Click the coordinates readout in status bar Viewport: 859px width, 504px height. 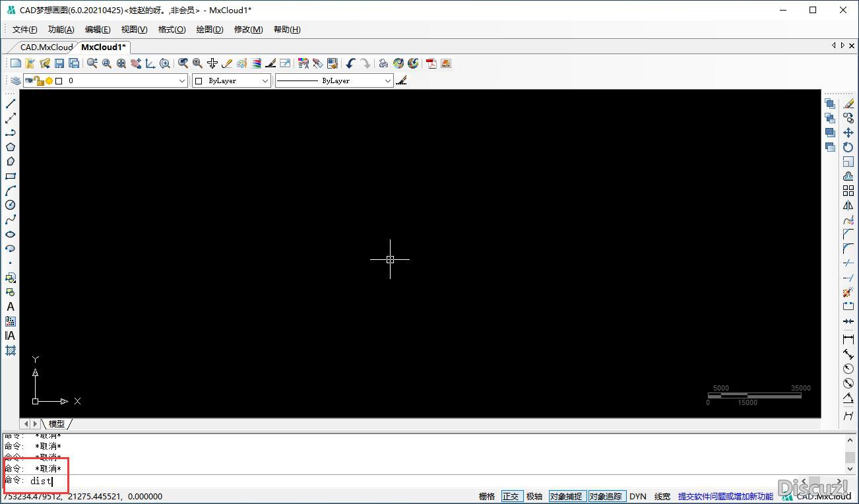tap(82, 496)
